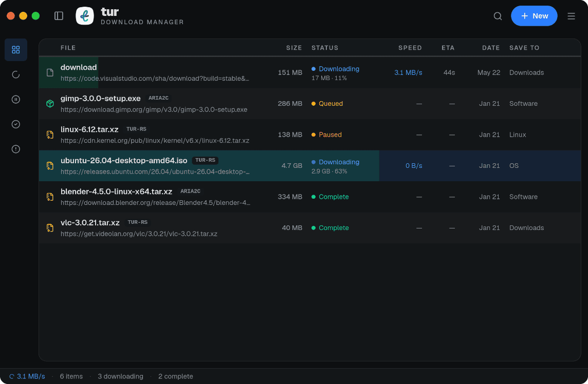Sort by ETA column header
Image resolution: width=588 pixels, height=384 pixels.
point(448,48)
